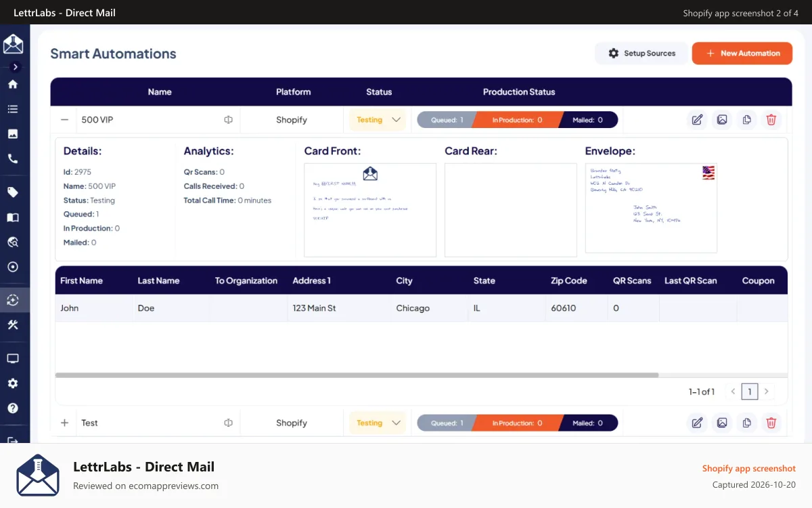Open the settings gear sidebar icon
Image resolution: width=812 pixels, height=508 pixels.
[x=13, y=383]
